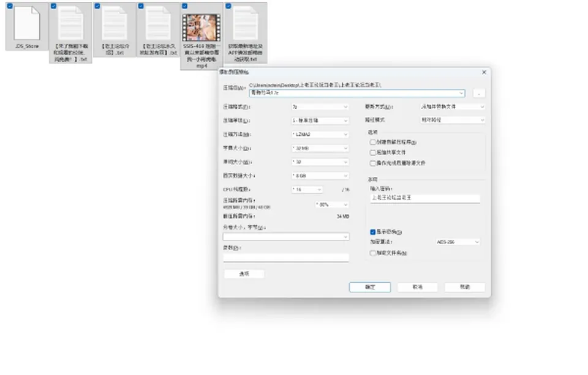Click the 选项 options button
This screenshot has width=588, height=375.
[244, 274]
